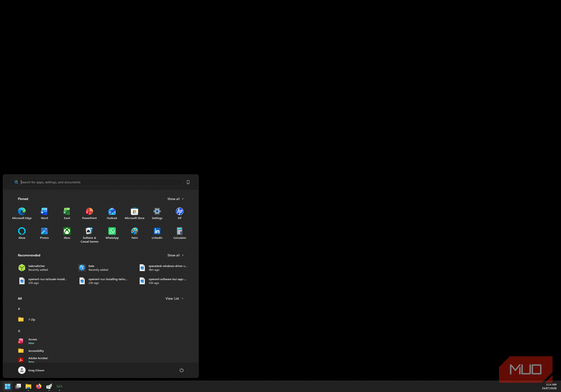Show all Recommended items
The width and height of the screenshot is (561, 392).
coord(175,255)
